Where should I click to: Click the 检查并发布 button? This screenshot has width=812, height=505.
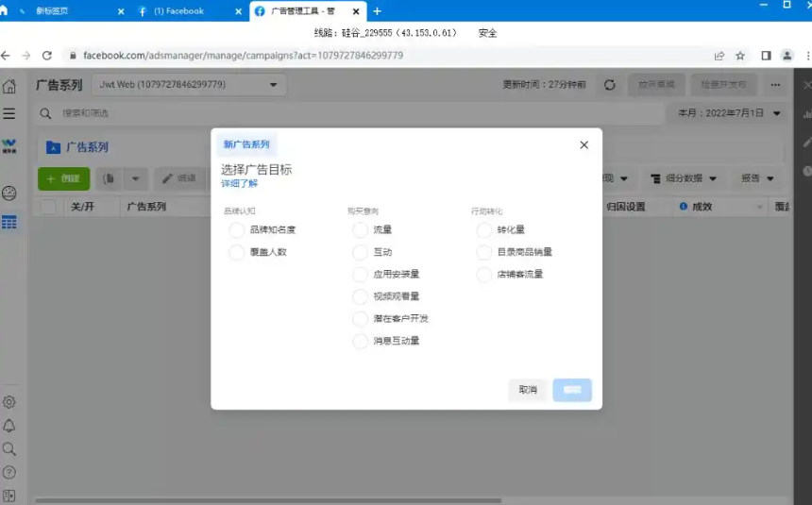click(x=723, y=84)
